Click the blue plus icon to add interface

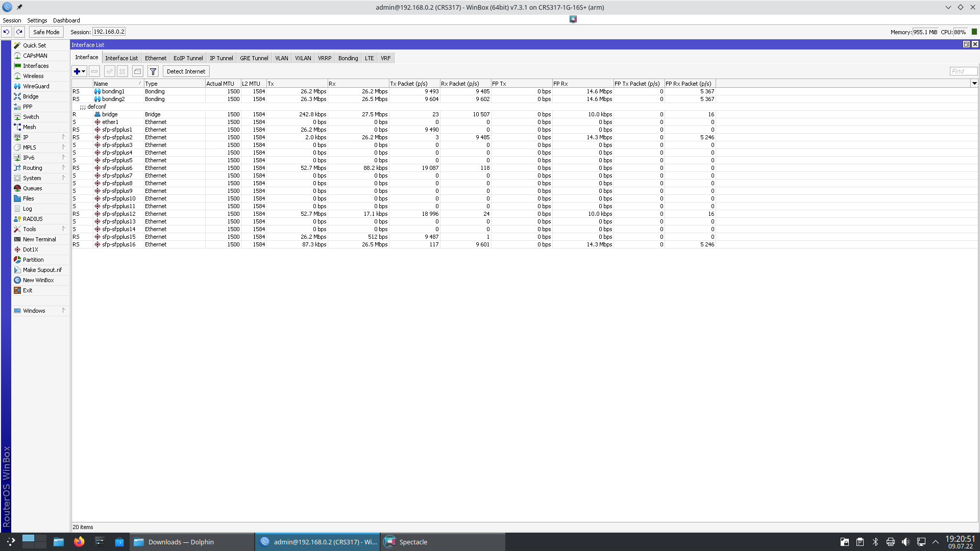(76, 71)
